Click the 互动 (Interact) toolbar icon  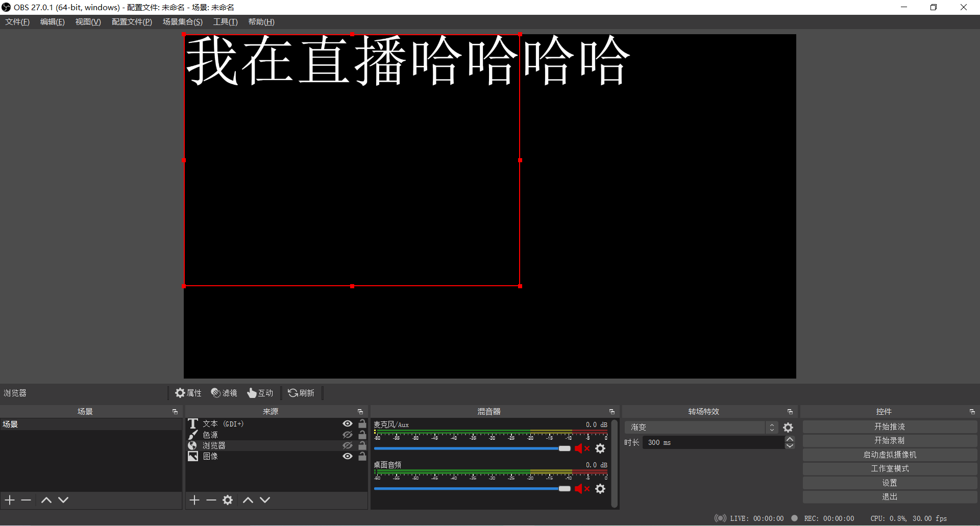point(260,393)
